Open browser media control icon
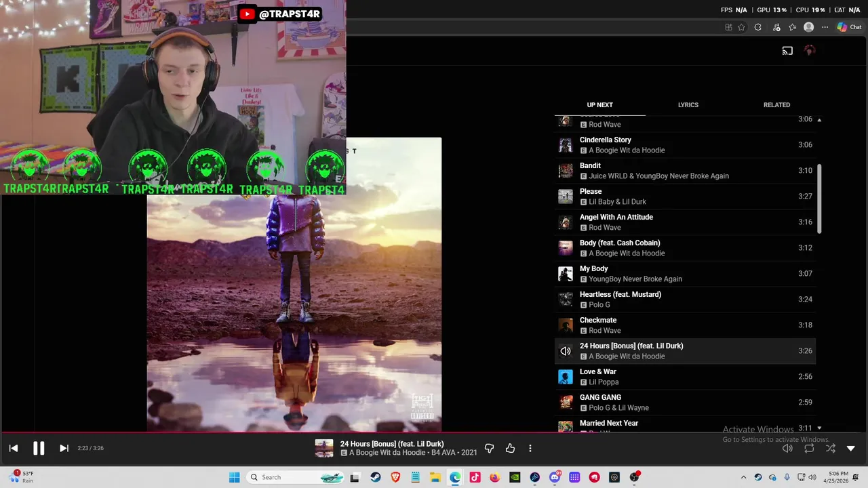The height and width of the screenshot is (488, 868). point(776,27)
